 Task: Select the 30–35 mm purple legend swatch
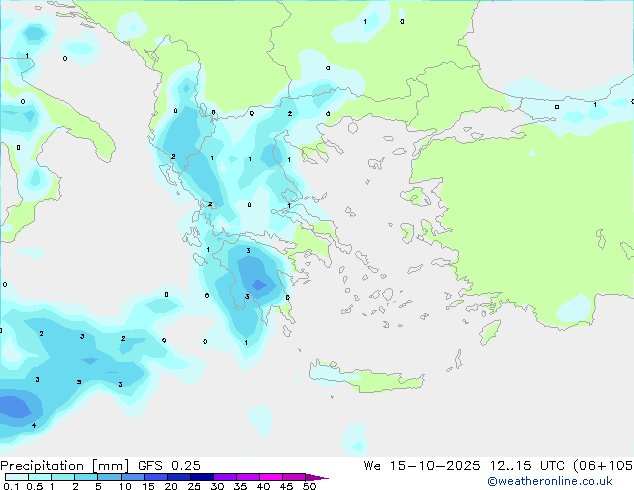(225, 477)
